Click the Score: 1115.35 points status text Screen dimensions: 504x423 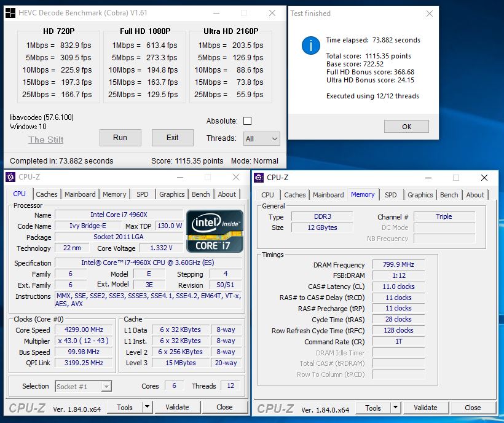coord(187,161)
